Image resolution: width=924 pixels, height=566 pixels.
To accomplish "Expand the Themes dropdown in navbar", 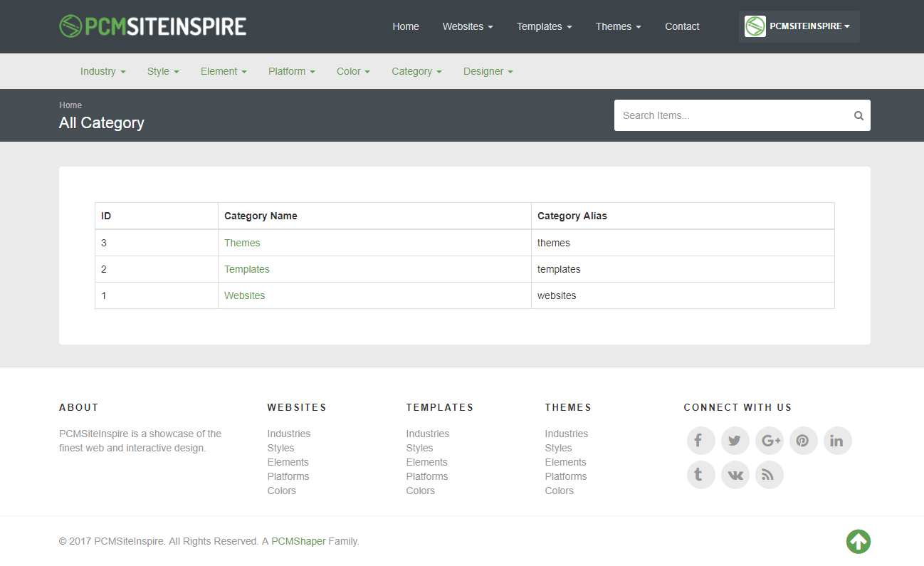I will pyautogui.click(x=618, y=26).
